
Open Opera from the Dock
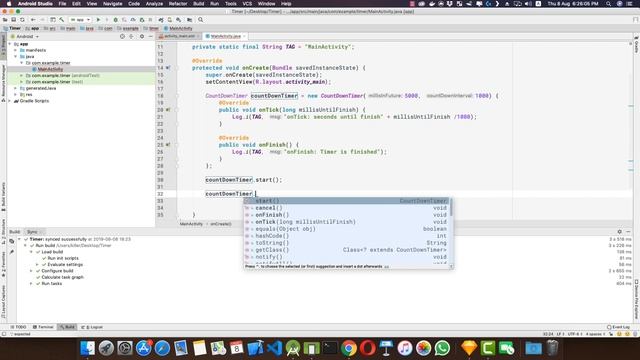tap(367, 348)
